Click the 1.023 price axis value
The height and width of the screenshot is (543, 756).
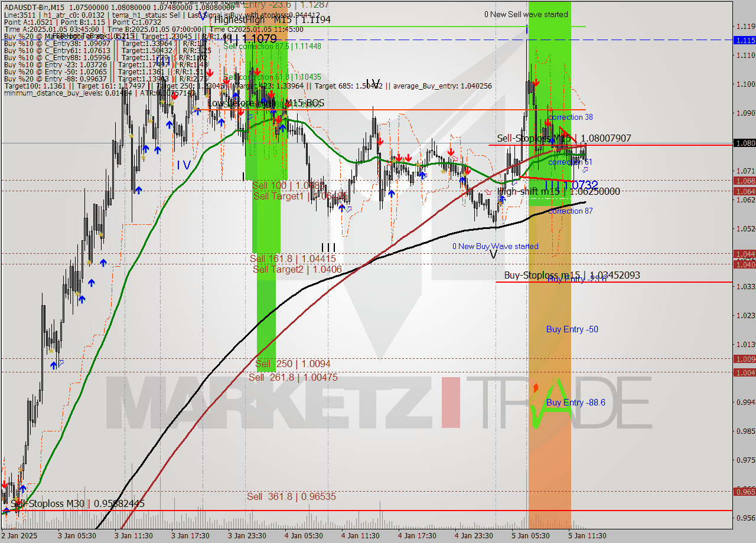[x=745, y=315]
